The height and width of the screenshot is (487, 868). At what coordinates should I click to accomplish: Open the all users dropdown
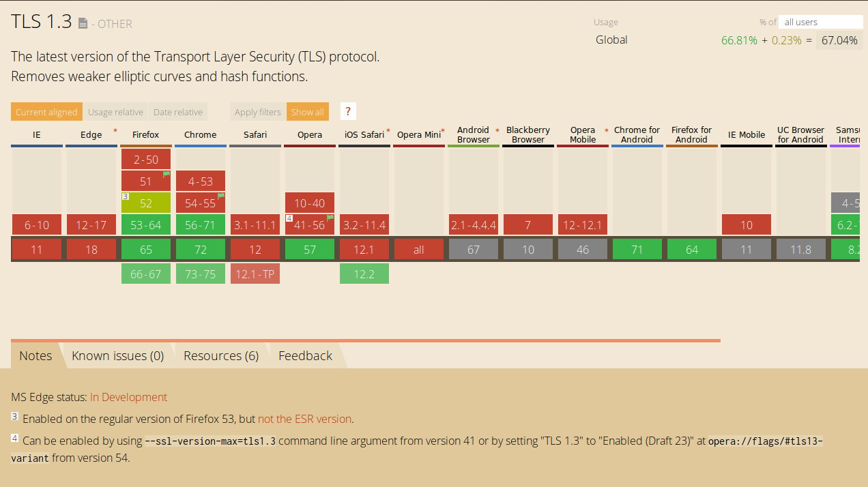coord(821,22)
